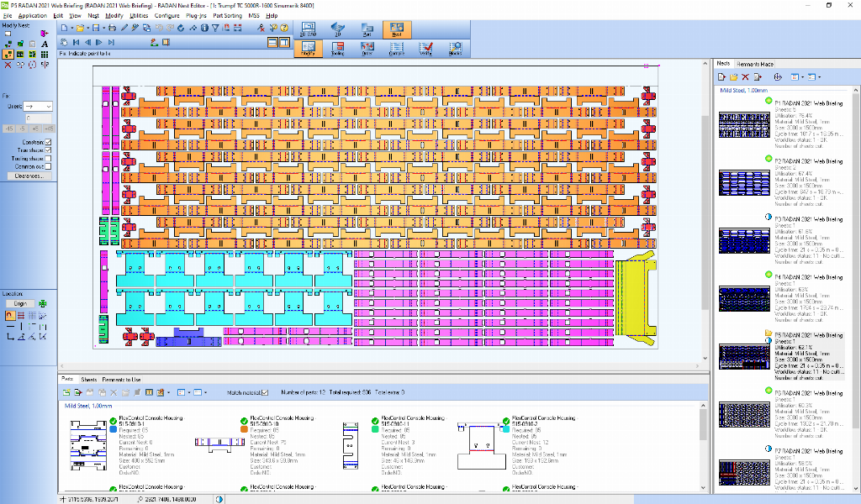Toggle the Match material checkbox
The width and height of the screenshot is (861, 504).
click(x=265, y=392)
